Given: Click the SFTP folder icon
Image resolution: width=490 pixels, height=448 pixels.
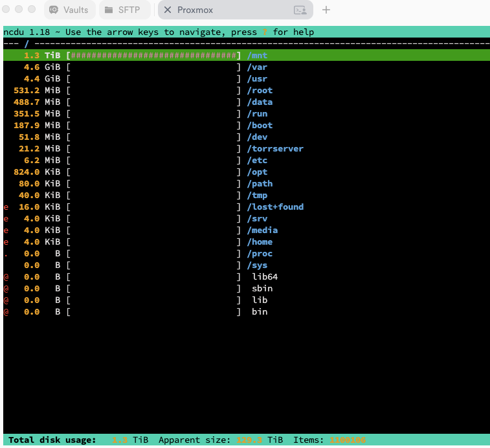Looking at the screenshot, I should [108, 10].
